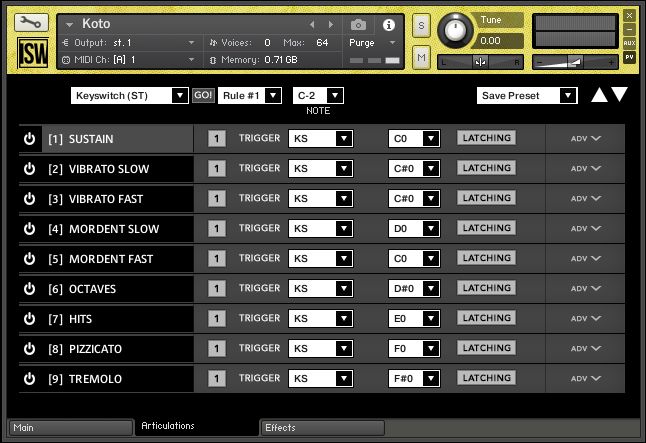This screenshot has height=443, width=646.
Task: Open the KS trigger dropdown for SUSTAIN
Action: pyautogui.click(x=321, y=138)
